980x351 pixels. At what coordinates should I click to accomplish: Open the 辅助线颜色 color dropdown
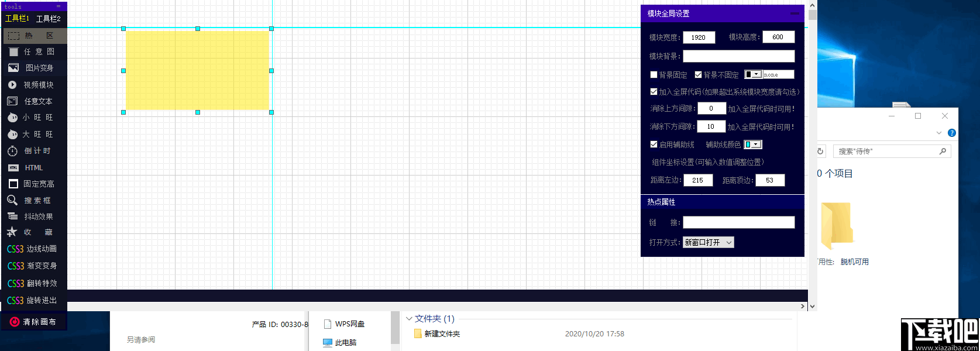753,144
